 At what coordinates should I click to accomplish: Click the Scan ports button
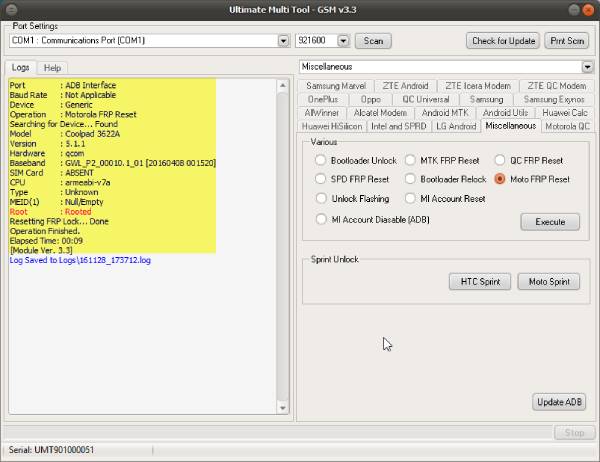[x=373, y=41]
